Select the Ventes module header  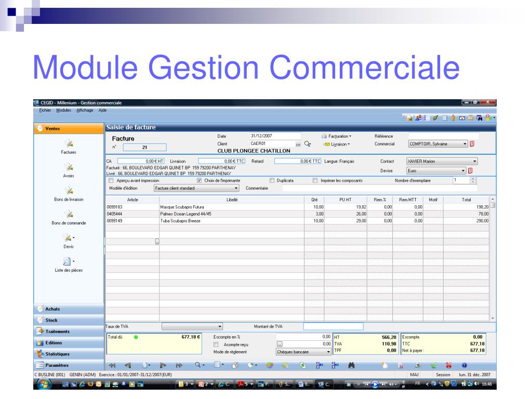pyautogui.click(x=69, y=128)
